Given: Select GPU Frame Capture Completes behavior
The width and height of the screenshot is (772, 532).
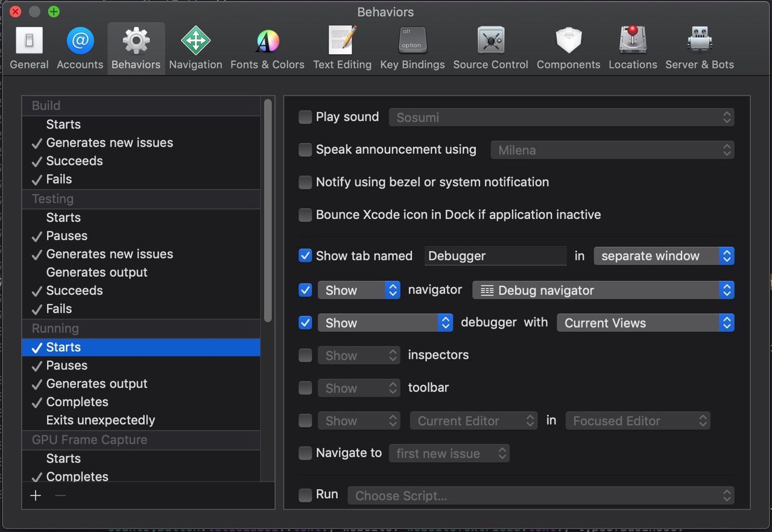Looking at the screenshot, I should (141, 475).
